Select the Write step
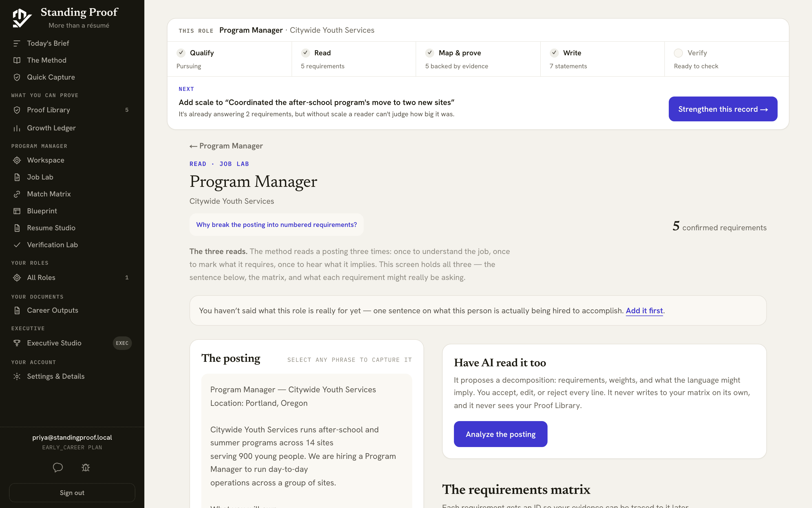Image resolution: width=812 pixels, height=508 pixels. (x=602, y=59)
